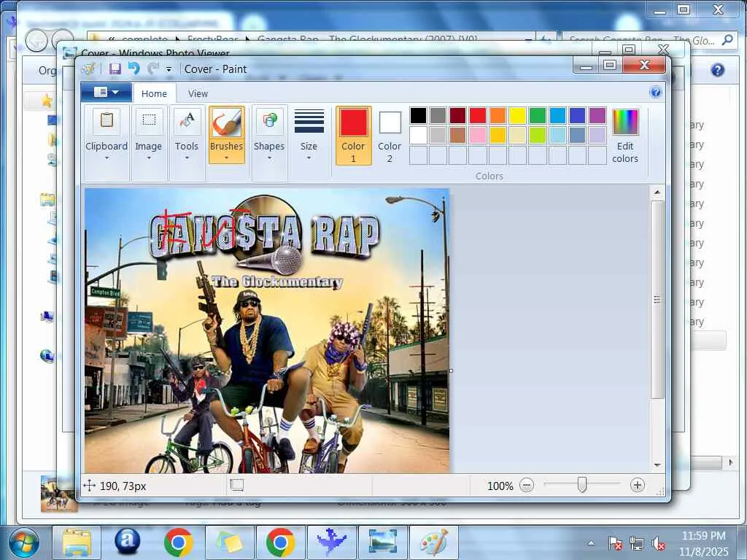This screenshot has height=560, width=747.
Task: Switch to Windows Photo Viewer taskbar icon
Action: pos(382,542)
